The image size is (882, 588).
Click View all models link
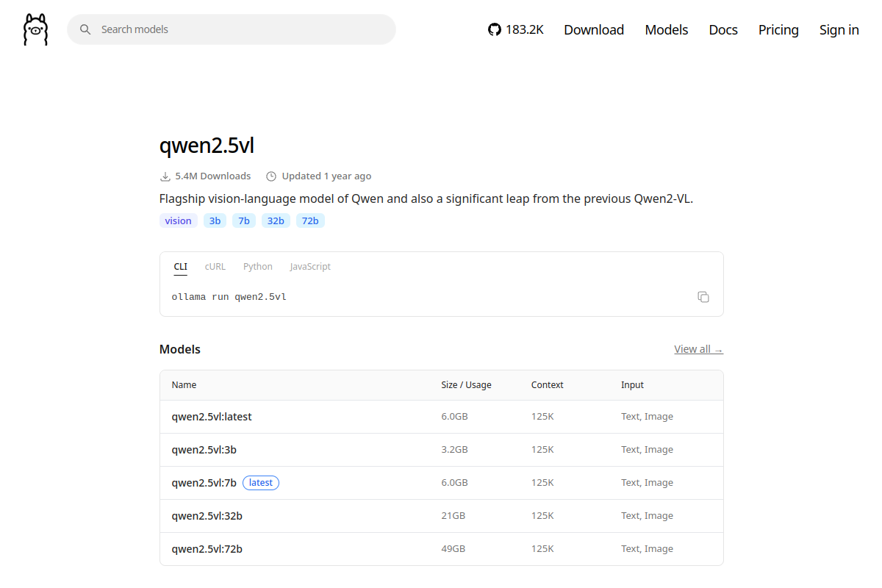coord(698,349)
